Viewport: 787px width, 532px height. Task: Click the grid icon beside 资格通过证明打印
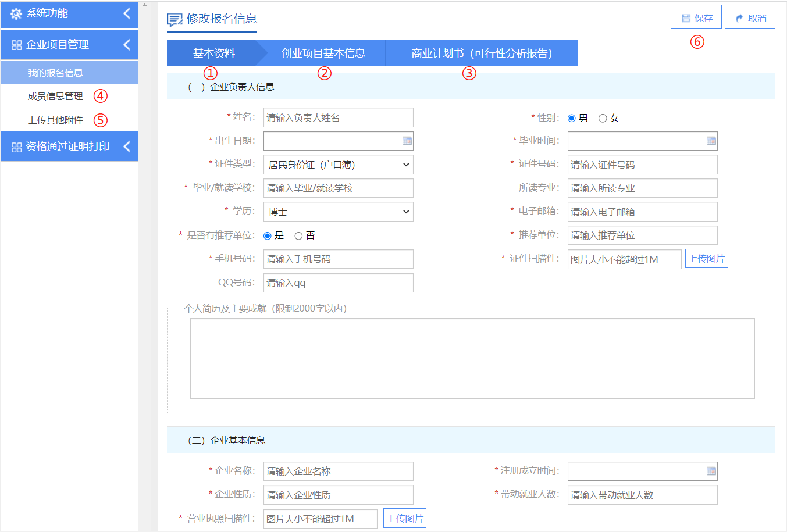(x=16, y=147)
